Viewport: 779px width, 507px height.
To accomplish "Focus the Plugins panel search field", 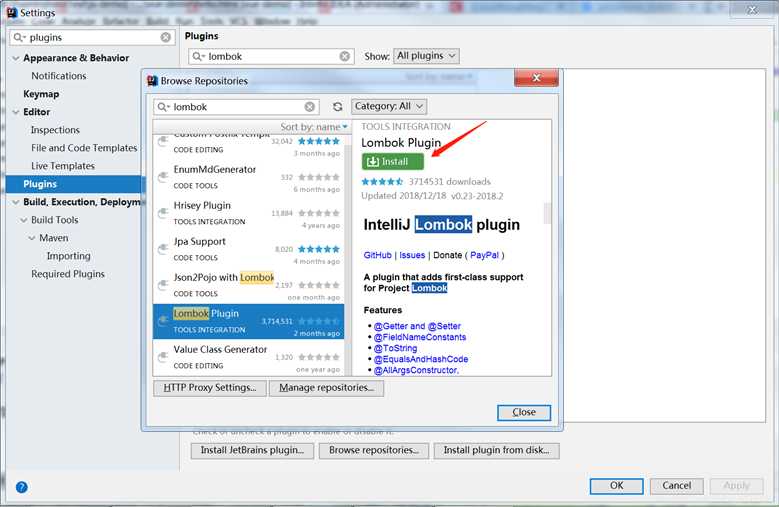I will click(271, 56).
